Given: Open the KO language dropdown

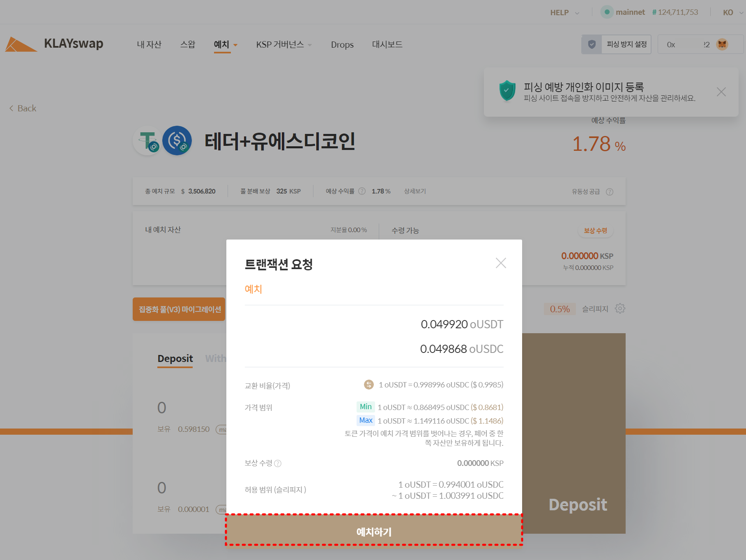Looking at the screenshot, I should (732, 12).
